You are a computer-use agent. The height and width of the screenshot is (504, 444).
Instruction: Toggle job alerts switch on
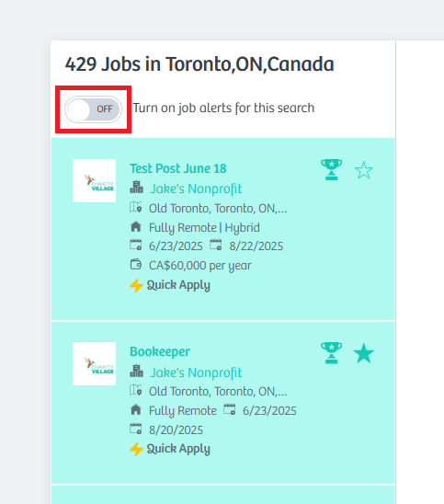93,109
